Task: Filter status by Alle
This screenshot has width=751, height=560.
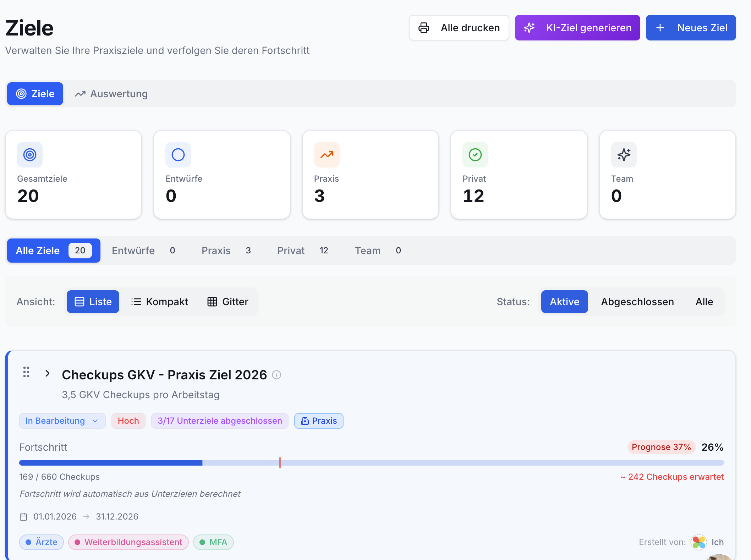Action: click(x=704, y=302)
